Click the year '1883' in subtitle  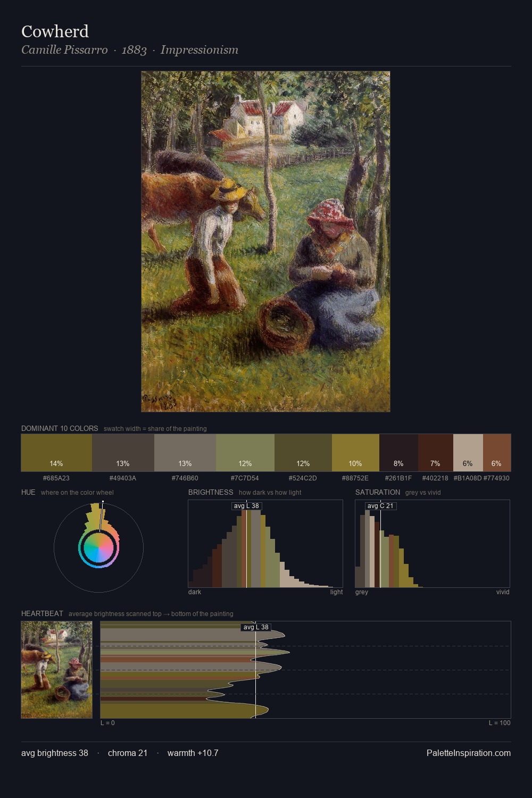click(x=134, y=50)
